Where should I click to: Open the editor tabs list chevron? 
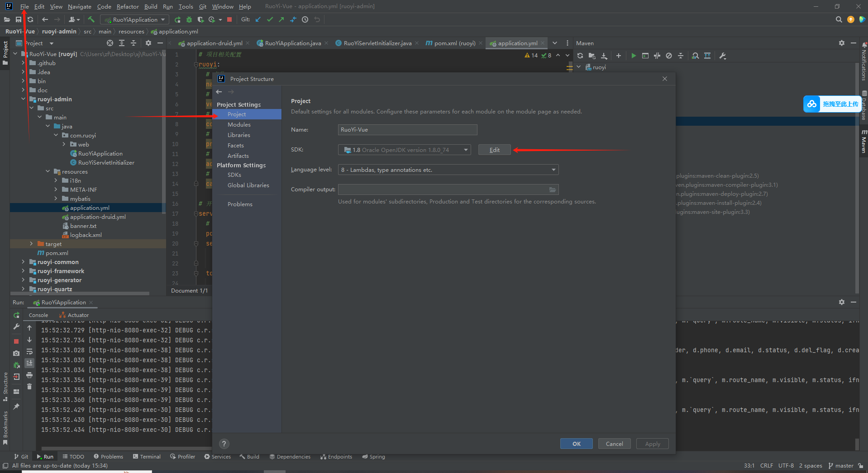555,43
